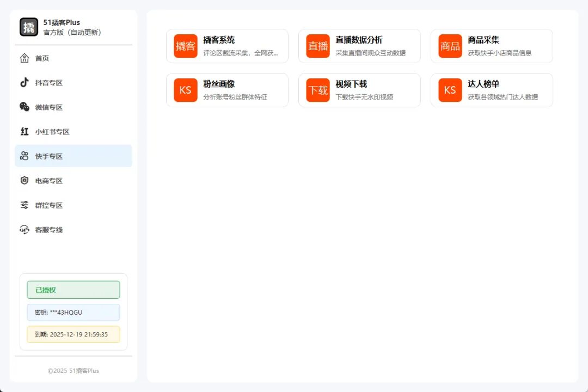Click the 密钥 ***43HQGU field
The height and width of the screenshot is (392, 588).
[73, 313]
